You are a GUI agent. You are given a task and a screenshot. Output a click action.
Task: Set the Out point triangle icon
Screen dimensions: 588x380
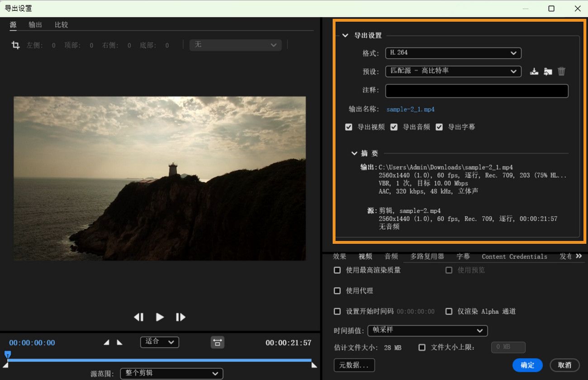click(x=119, y=342)
